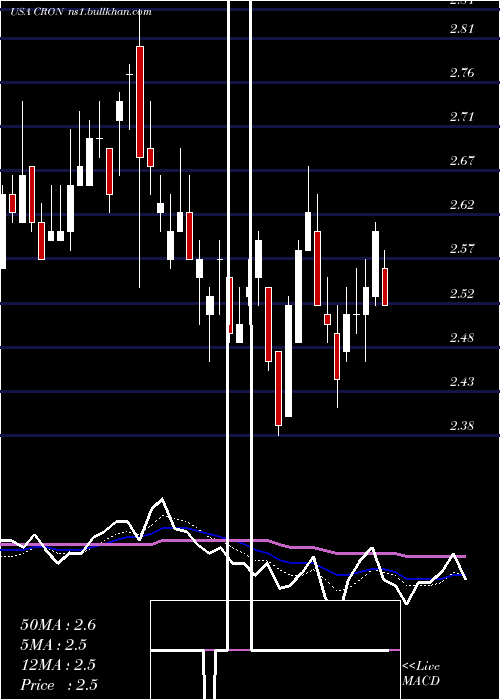The image size is (500, 700).
Task: Select the red candle bottoming near 2.38
Action: (279, 388)
